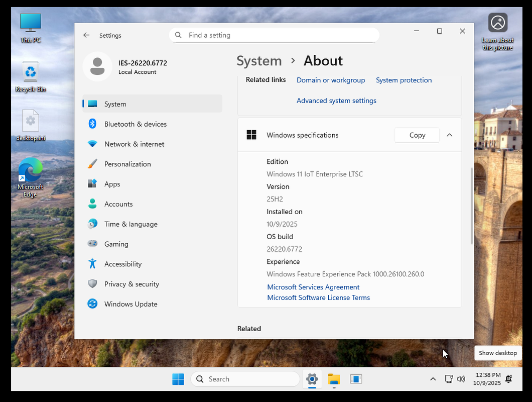Click the Windows 11 IoT Enterprise LTSC text
The height and width of the screenshot is (402, 532).
point(315,174)
